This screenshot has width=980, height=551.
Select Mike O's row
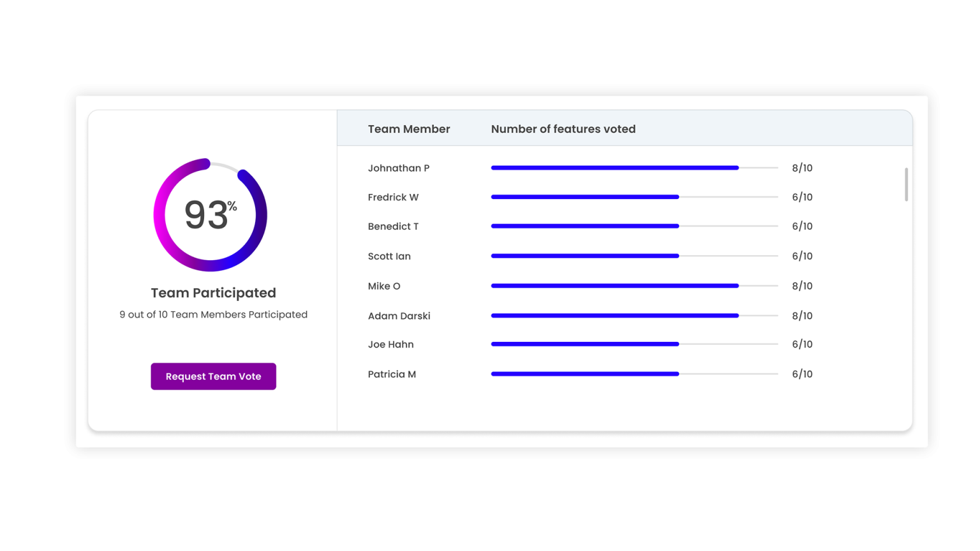click(x=384, y=286)
